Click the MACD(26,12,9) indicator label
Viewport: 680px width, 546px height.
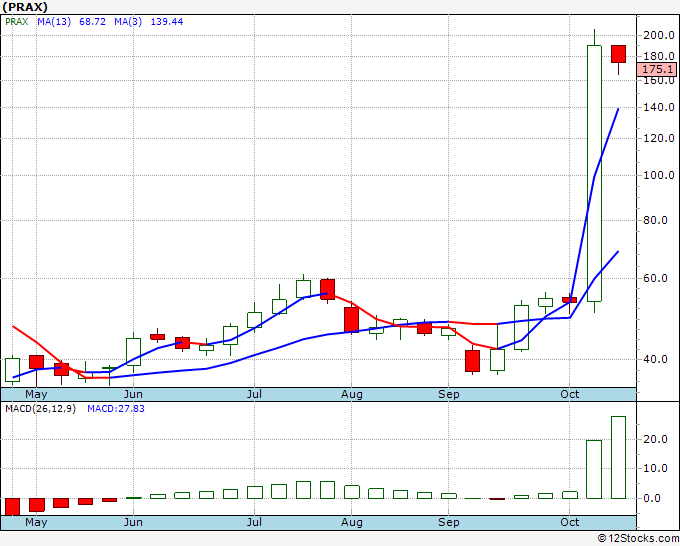[x=40, y=409]
